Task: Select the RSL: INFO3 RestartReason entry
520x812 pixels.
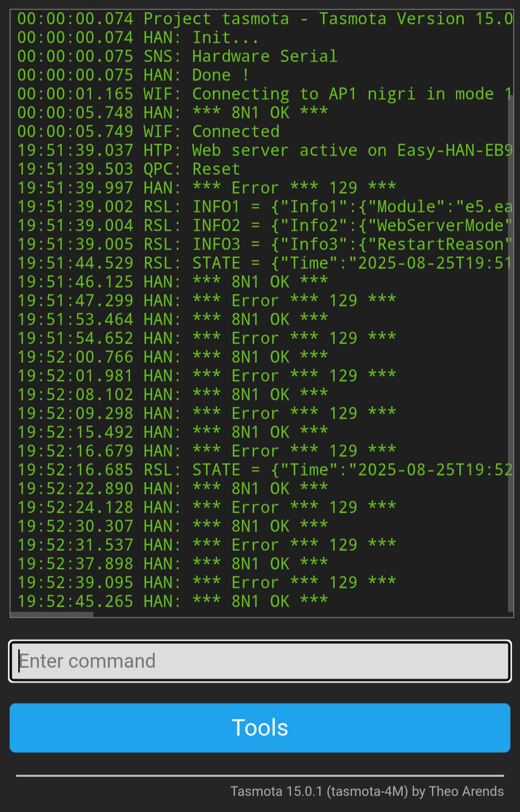Action: pos(265,244)
